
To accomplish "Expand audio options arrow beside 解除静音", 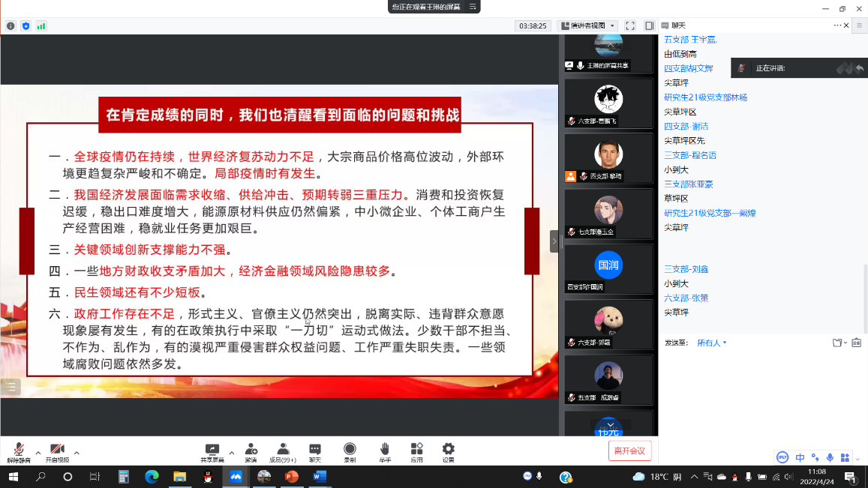I will click(36, 452).
